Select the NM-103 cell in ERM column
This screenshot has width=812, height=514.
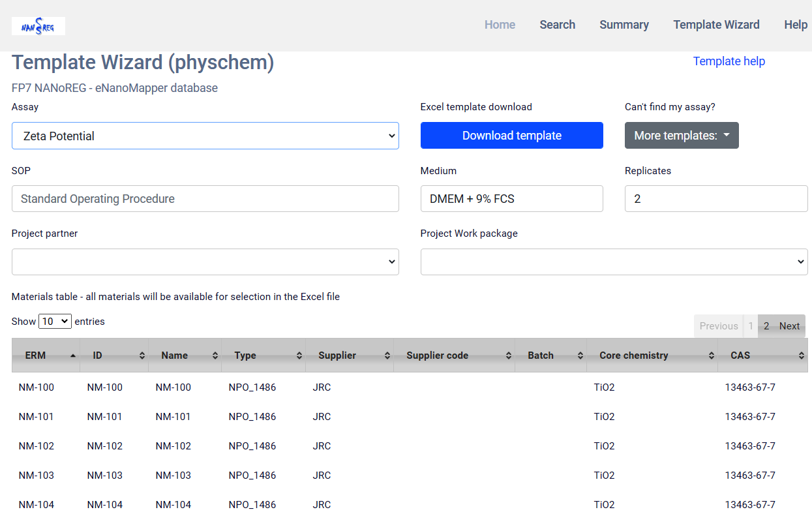coord(37,476)
